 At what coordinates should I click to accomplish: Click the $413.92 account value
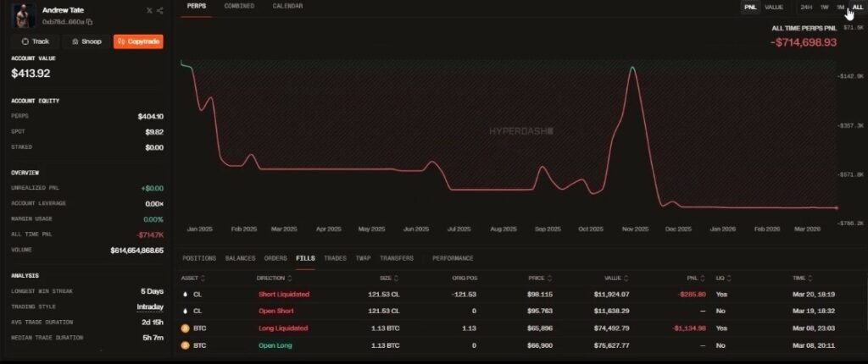coord(31,73)
